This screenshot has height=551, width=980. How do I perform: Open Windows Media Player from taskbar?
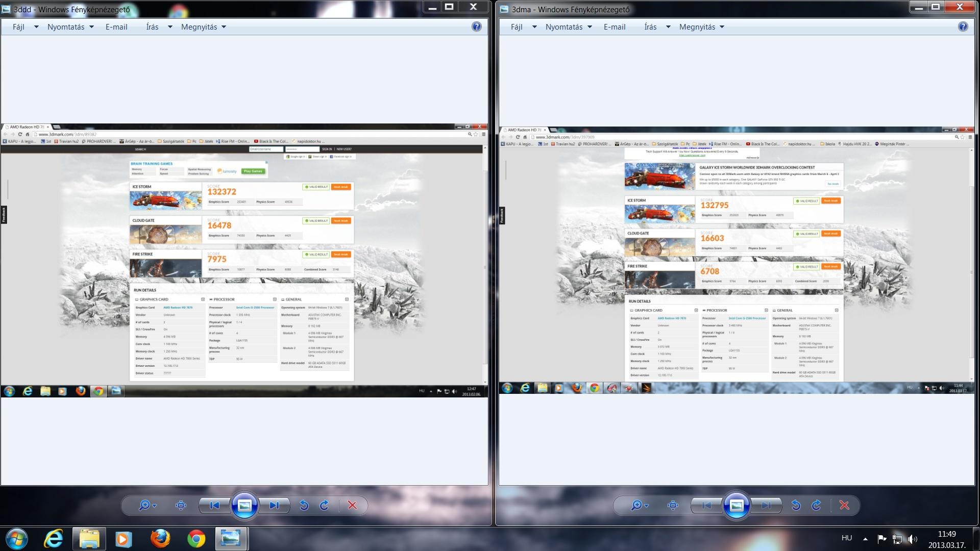[123, 539]
